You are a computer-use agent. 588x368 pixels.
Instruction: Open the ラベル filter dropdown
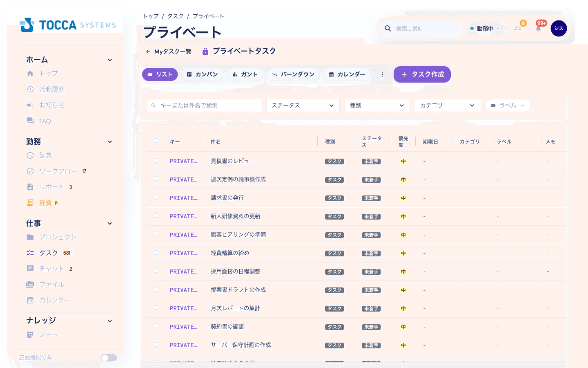click(x=508, y=105)
